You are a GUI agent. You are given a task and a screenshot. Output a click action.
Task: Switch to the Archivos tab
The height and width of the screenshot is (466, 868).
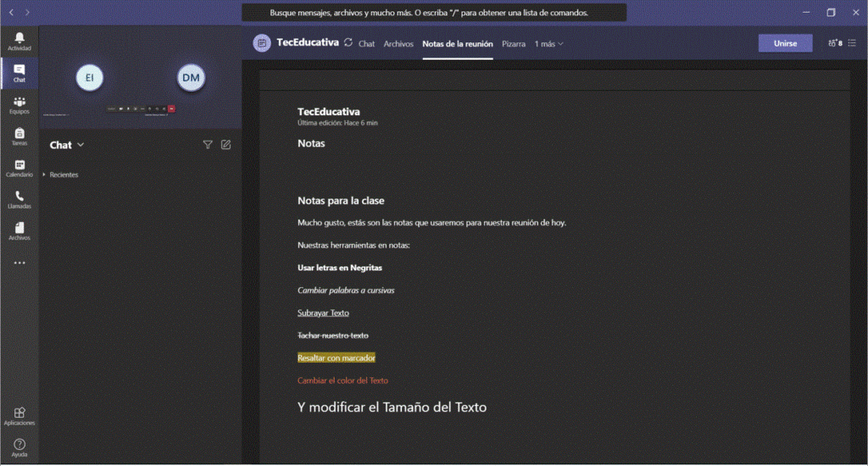point(398,44)
